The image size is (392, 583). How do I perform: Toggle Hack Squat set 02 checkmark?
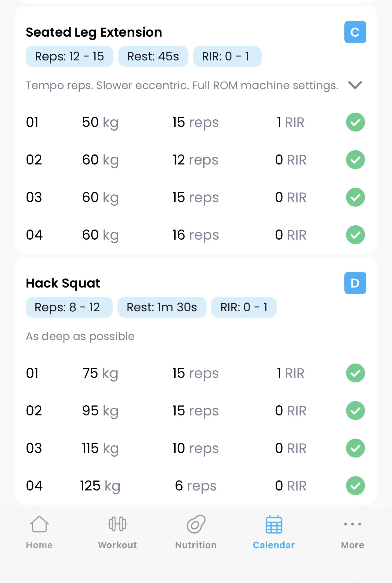click(x=355, y=411)
